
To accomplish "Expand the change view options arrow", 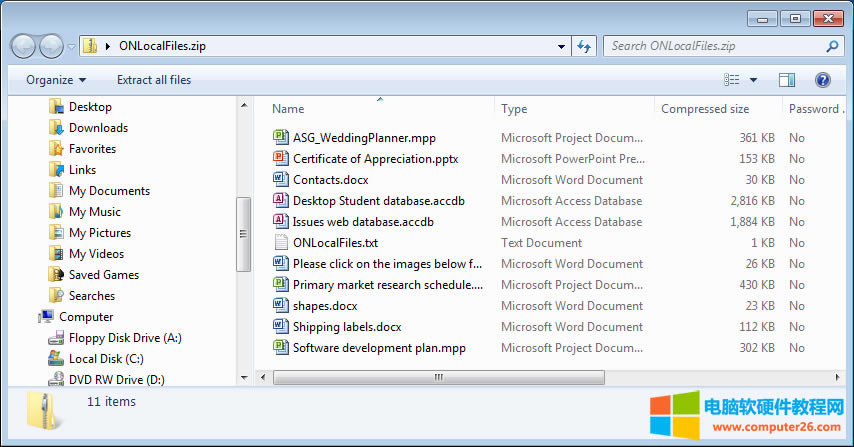I will (x=753, y=80).
